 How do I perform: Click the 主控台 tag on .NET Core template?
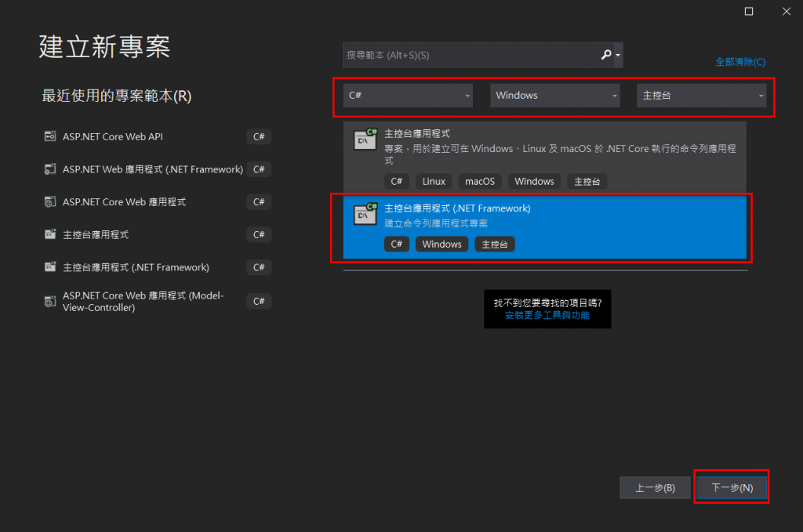click(587, 181)
